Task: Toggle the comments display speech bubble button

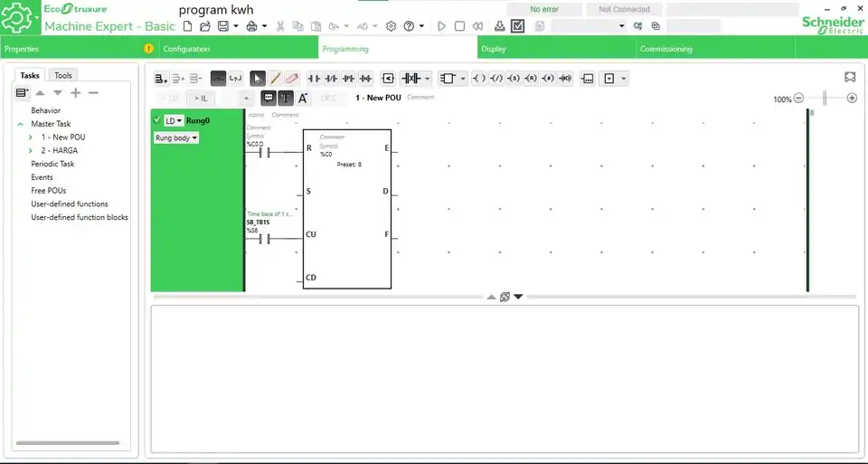Action: [x=269, y=98]
